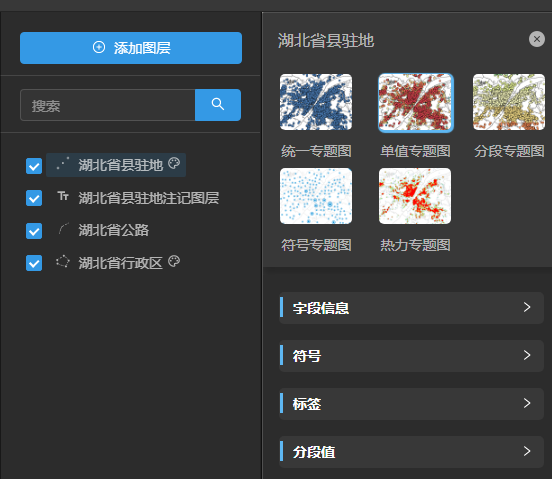Expand the 字段信息 section

coord(411,308)
